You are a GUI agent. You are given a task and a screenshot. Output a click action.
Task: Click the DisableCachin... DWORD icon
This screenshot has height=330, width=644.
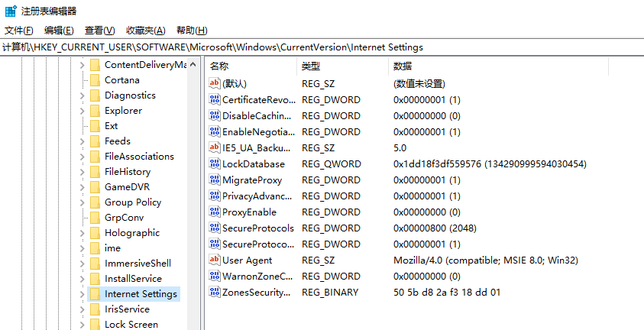pos(215,115)
